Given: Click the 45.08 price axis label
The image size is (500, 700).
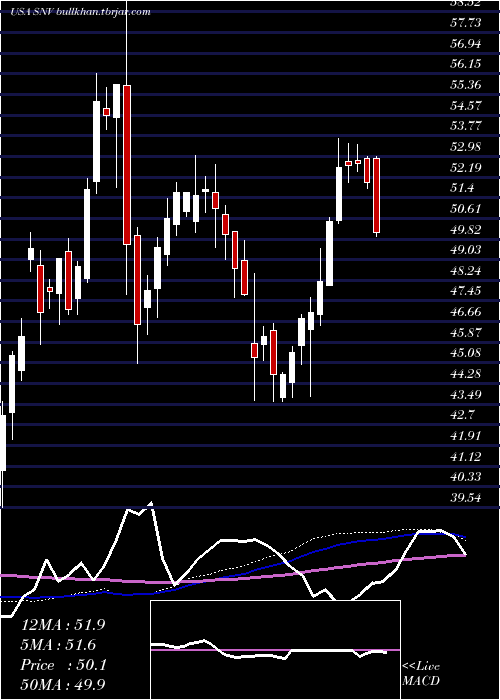Looking at the screenshot, I should [x=465, y=354].
